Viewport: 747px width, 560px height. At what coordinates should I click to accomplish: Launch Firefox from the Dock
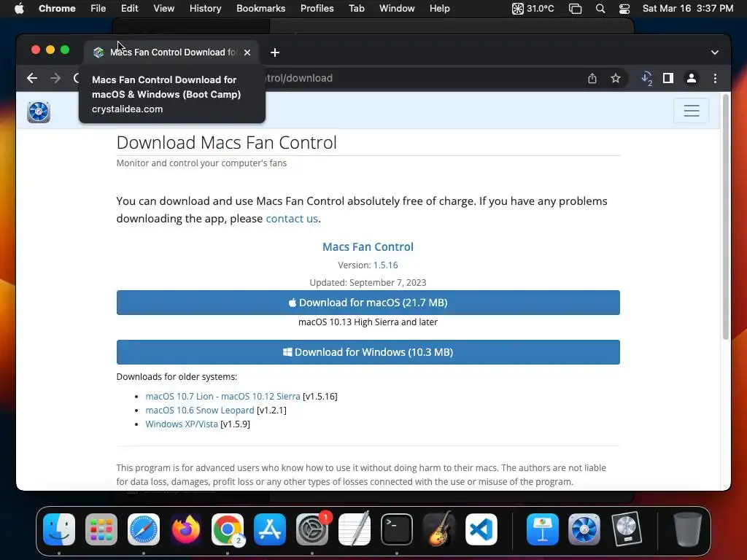[x=185, y=529]
